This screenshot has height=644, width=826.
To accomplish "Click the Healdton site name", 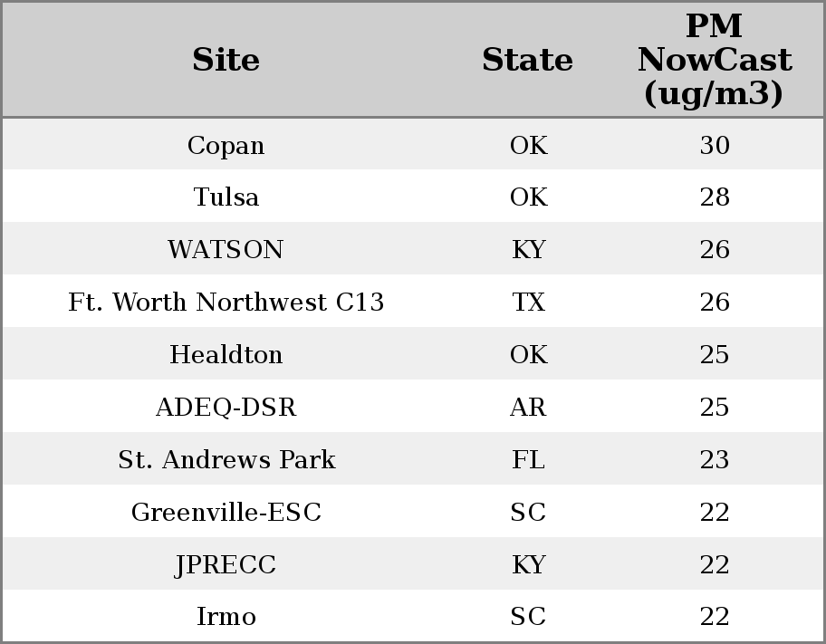I will click(x=226, y=354).
